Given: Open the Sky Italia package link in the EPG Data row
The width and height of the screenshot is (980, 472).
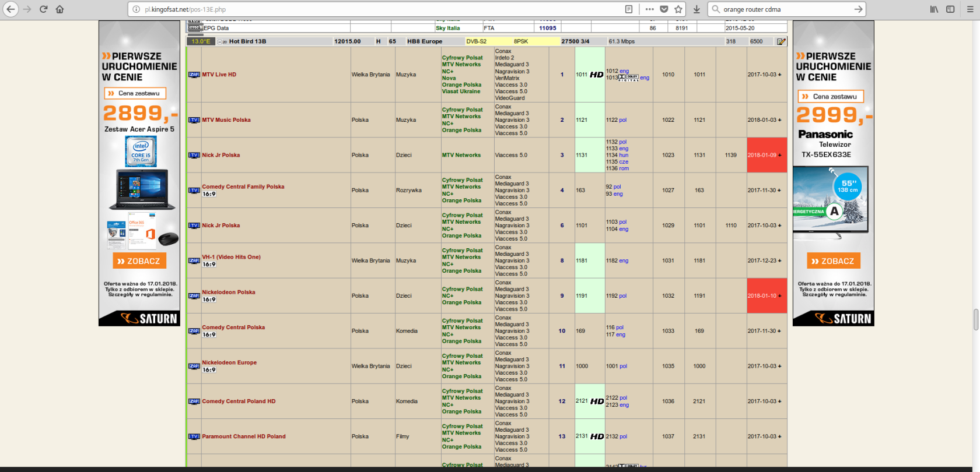Looking at the screenshot, I should point(448,28).
